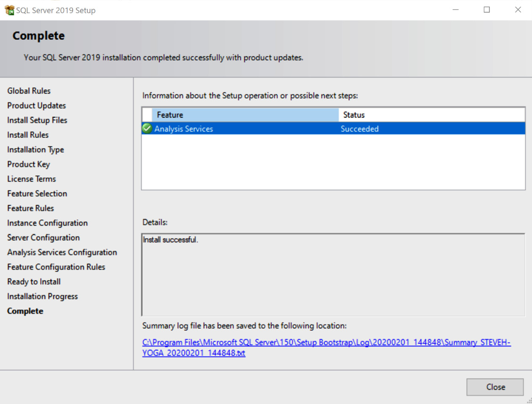Select Product Key step in sidebar

pyautogui.click(x=28, y=165)
